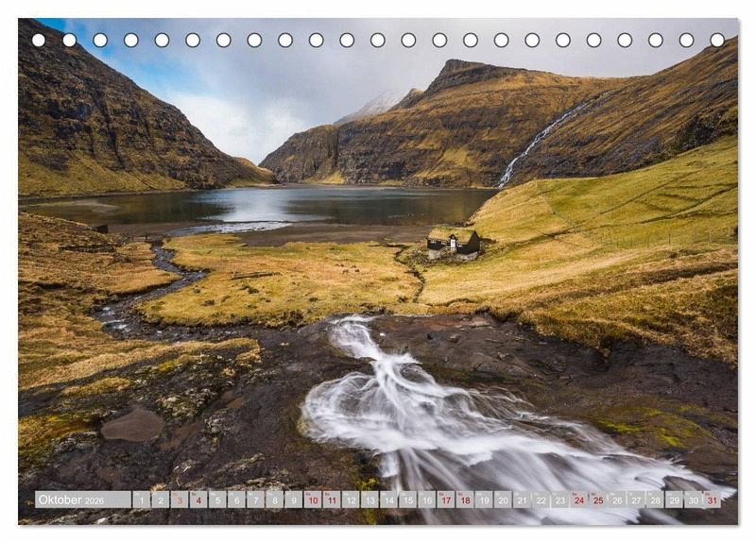Image resolution: width=756 pixels, height=543 pixels.
Task: Click date cell 28
Action: [x=655, y=500]
